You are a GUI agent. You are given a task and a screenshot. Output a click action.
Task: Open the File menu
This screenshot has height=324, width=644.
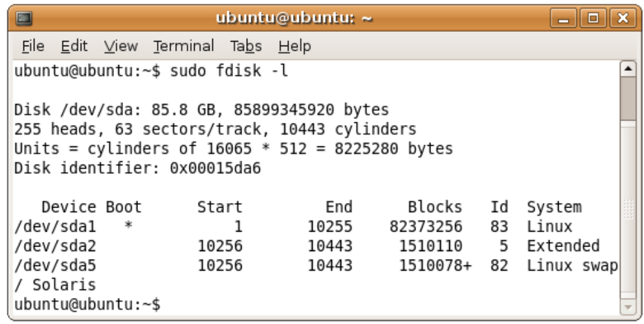click(33, 46)
